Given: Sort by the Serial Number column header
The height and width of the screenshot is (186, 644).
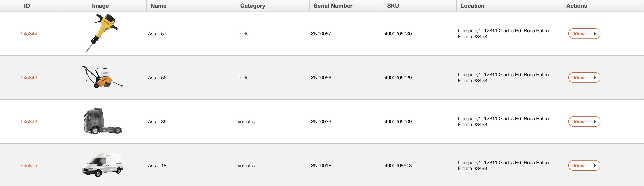Looking at the screenshot, I should (333, 6).
